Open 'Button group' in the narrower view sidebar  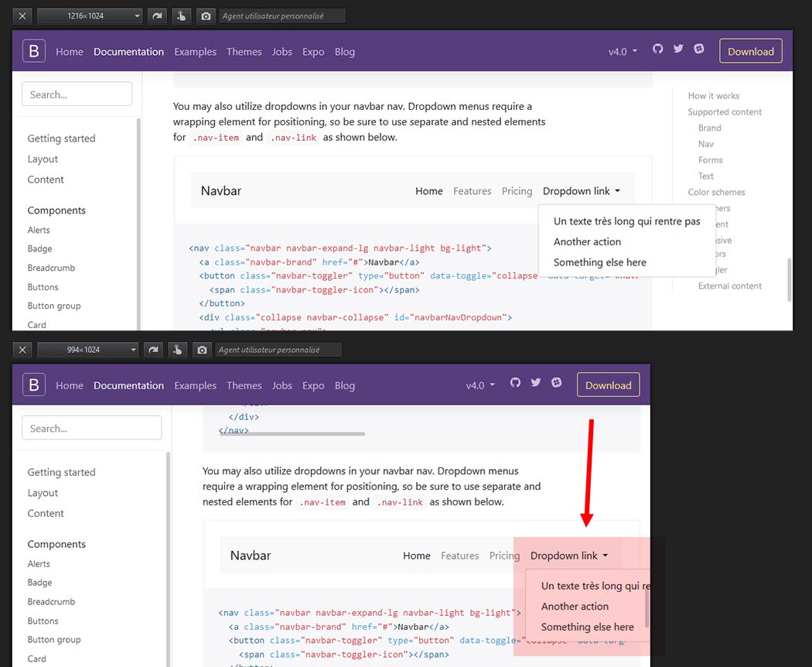click(x=54, y=640)
